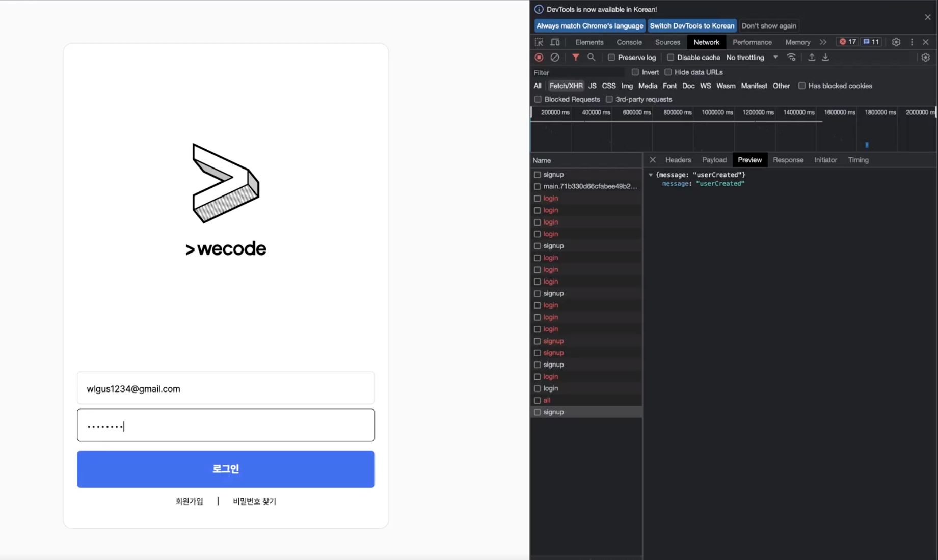Click Switch DevTools to Korean button
This screenshot has width=938, height=560.
pyautogui.click(x=692, y=26)
